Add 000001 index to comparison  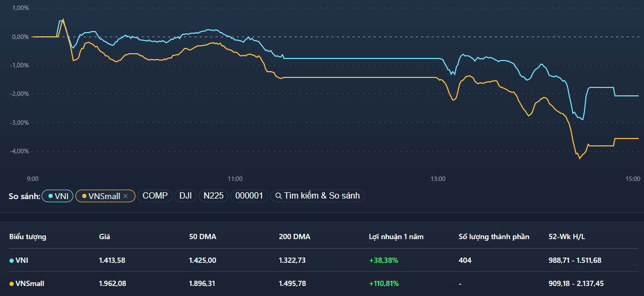click(x=249, y=196)
